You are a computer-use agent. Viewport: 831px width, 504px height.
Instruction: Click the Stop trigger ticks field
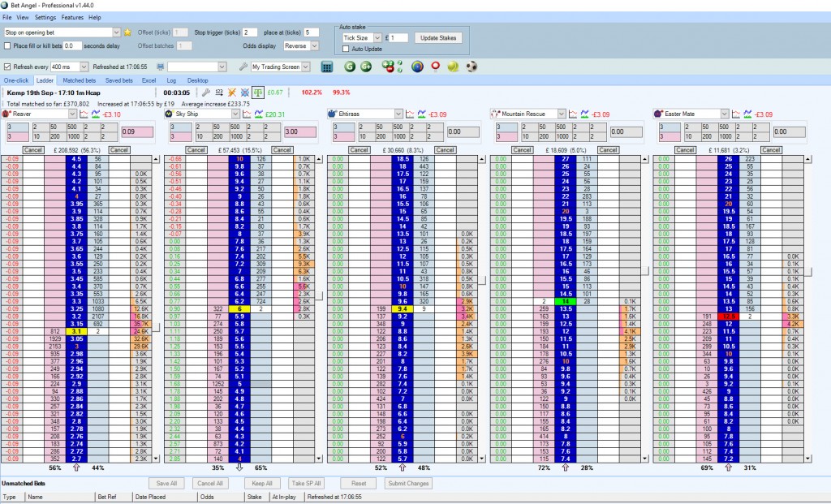[250, 32]
